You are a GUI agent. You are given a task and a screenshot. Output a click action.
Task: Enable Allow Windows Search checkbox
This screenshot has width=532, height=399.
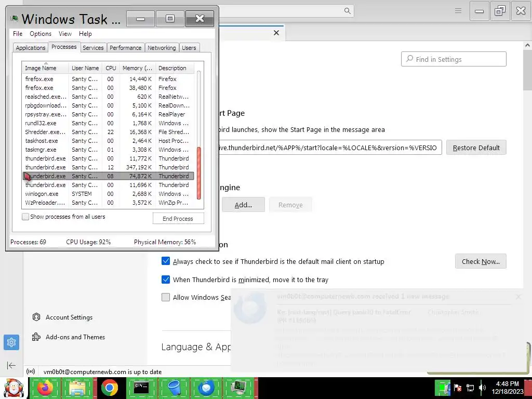166,297
